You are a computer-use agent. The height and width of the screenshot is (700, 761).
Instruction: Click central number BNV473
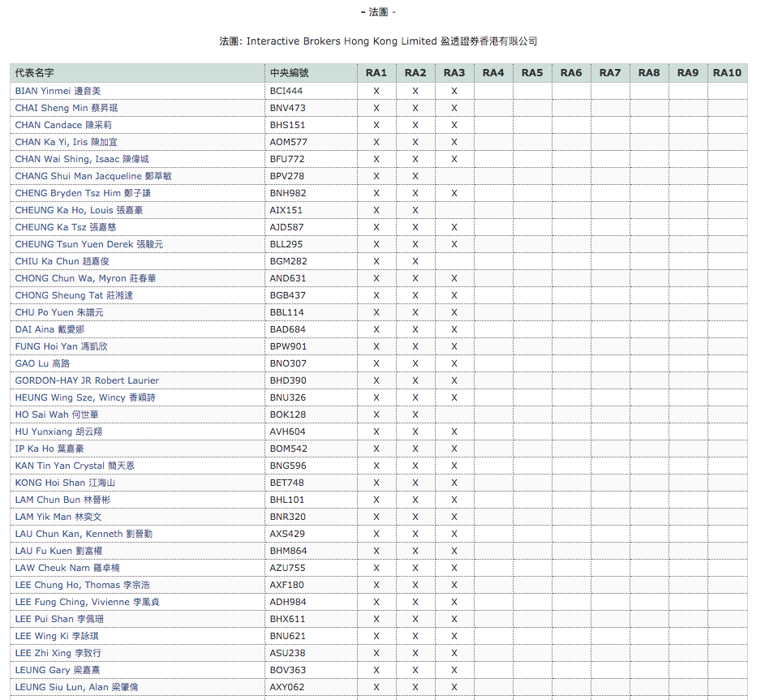(x=288, y=108)
